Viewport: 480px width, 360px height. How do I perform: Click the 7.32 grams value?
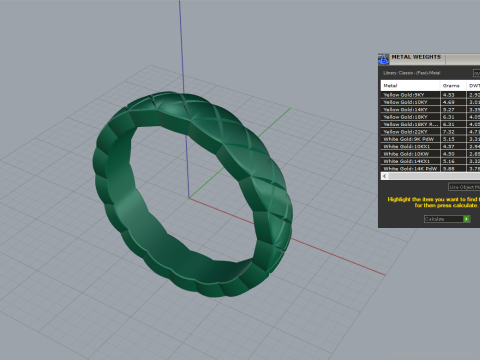tap(449, 132)
